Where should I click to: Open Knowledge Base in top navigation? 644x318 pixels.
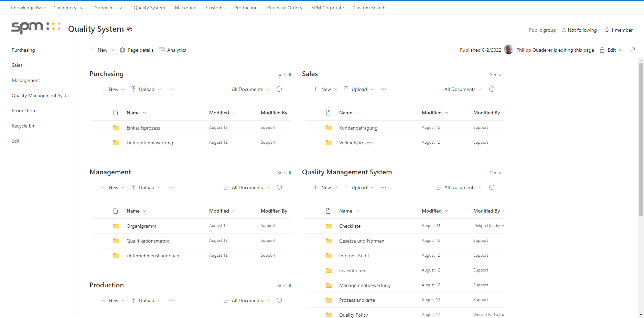28,8
